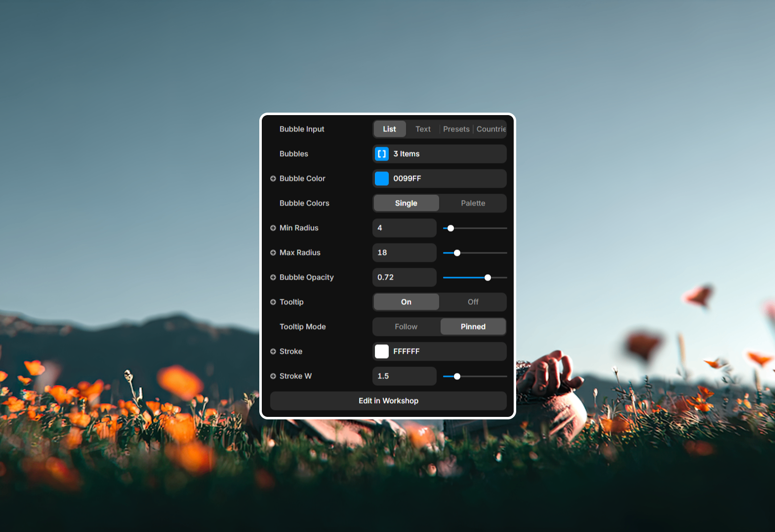775x532 pixels.
Task: Select the Presets bubble input tab
Action: 456,129
